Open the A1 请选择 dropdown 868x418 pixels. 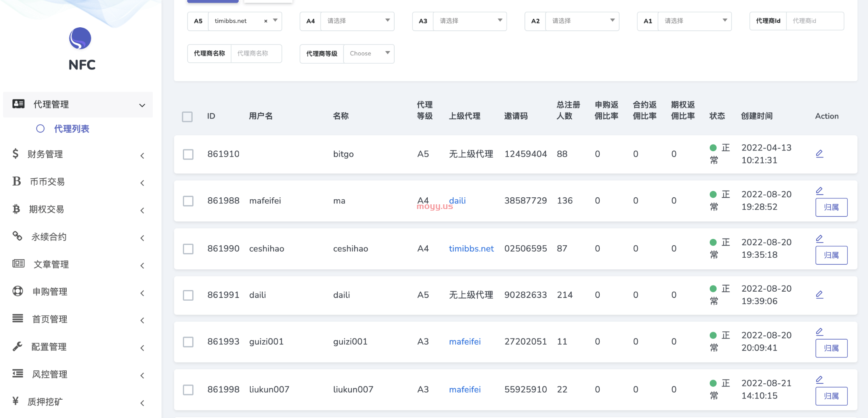[694, 21]
